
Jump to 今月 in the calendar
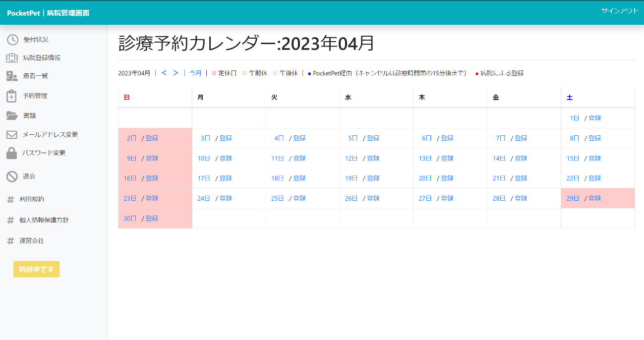(195, 73)
